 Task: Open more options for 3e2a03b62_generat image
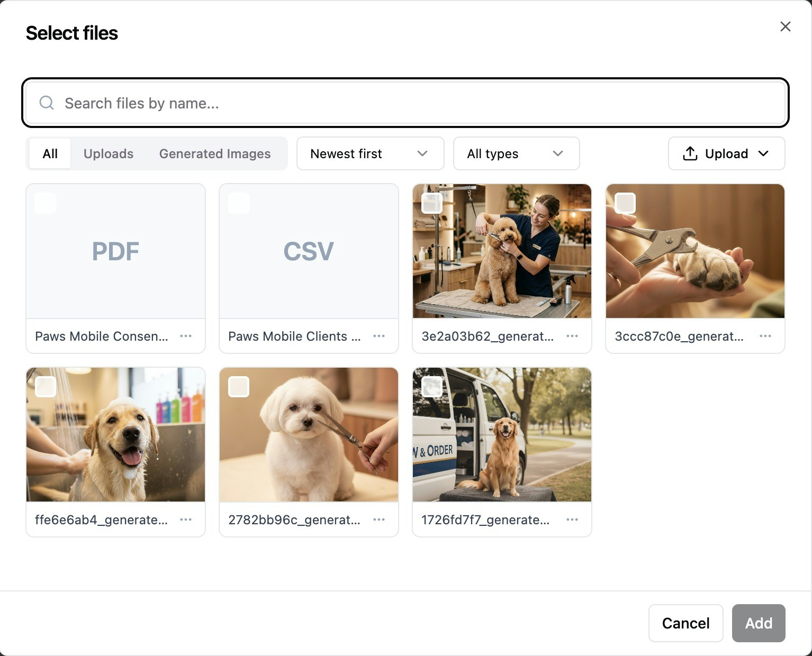(x=572, y=336)
